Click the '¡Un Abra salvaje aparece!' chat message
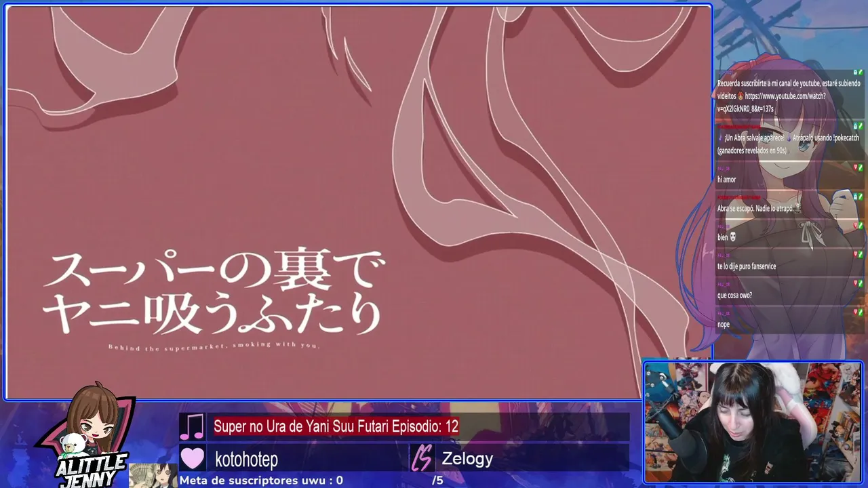This screenshot has height=488, width=868. pyautogui.click(x=788, y=144)
